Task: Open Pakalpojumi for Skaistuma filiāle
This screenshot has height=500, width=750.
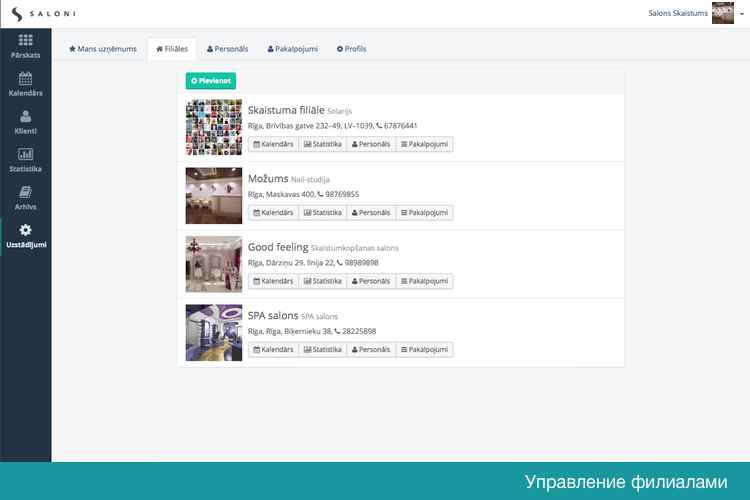Action: pyautogui.click(x=425, y=144)
